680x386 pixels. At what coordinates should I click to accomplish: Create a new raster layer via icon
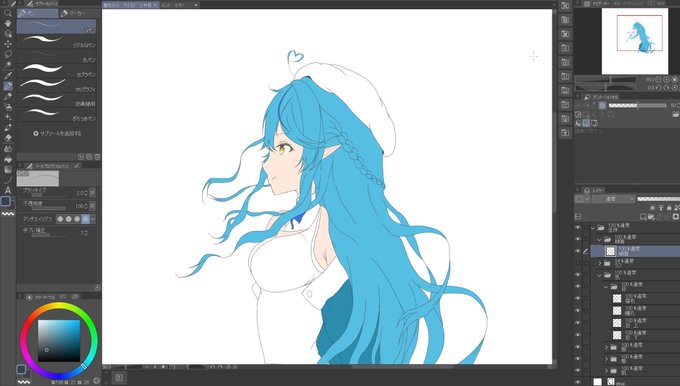coord(643,217)
